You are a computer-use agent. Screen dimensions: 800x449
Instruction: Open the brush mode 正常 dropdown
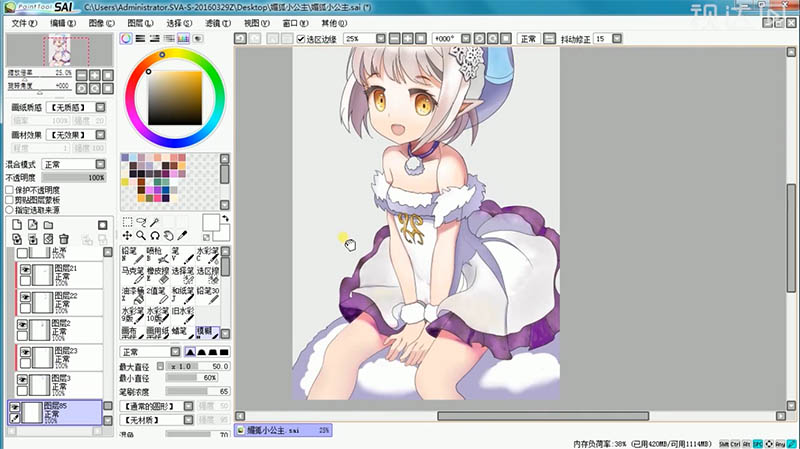click(176, 352)
